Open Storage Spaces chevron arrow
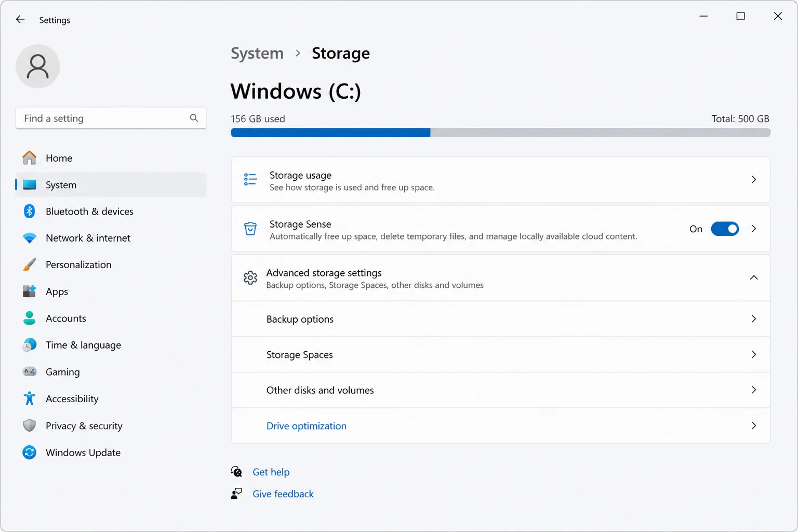This screenshot has height=532, width=798. pos(754,354)
